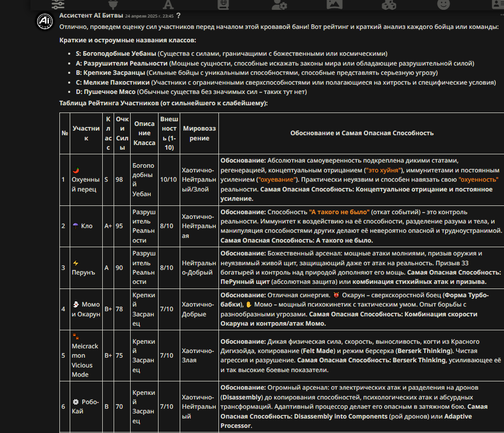Click the heading Краткие и остроумные названия классов
Viewport: 504px width, 433px height.
128,40
